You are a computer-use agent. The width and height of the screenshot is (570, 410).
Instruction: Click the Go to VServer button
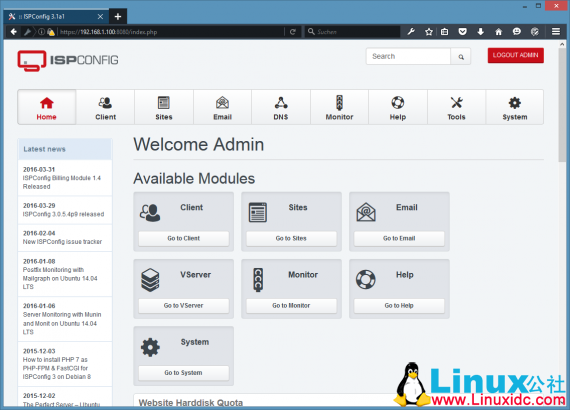(x=184, y=306)
